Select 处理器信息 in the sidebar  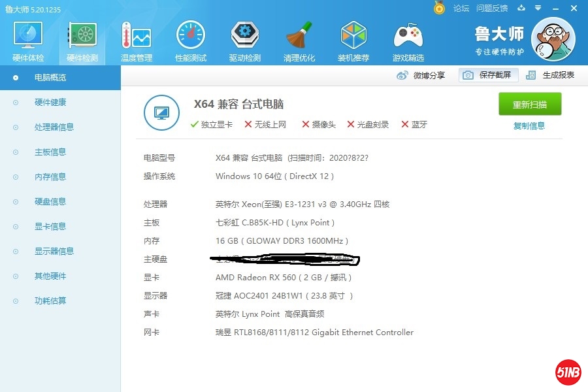pyautogui.click(x=54, y=127)
